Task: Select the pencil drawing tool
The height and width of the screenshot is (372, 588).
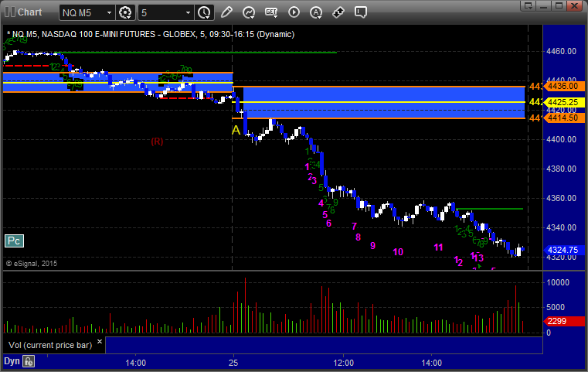Action: [x=226, y=12]
